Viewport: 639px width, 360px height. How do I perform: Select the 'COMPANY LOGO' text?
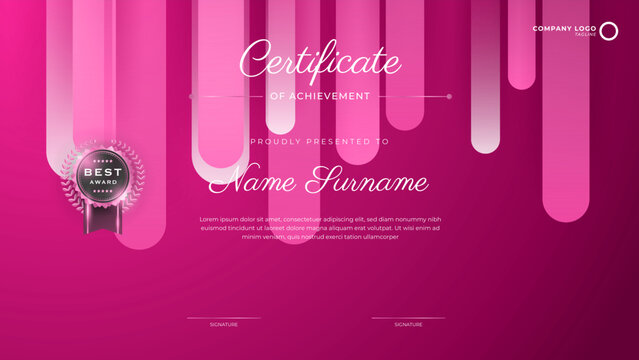[x=564, y=29]
